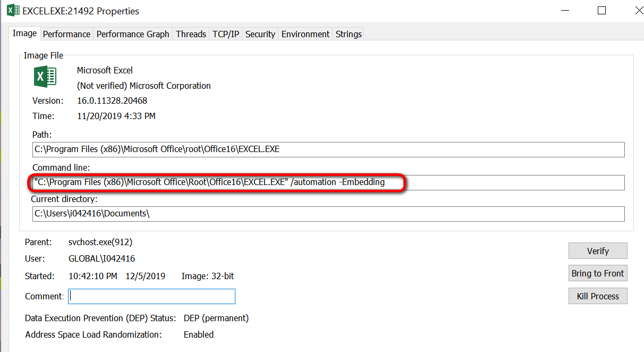The width and height of the screenshot is (644, 352).
Task: Click the (Not verified) Microsoft Corporation text
Action: pos(144,86)
